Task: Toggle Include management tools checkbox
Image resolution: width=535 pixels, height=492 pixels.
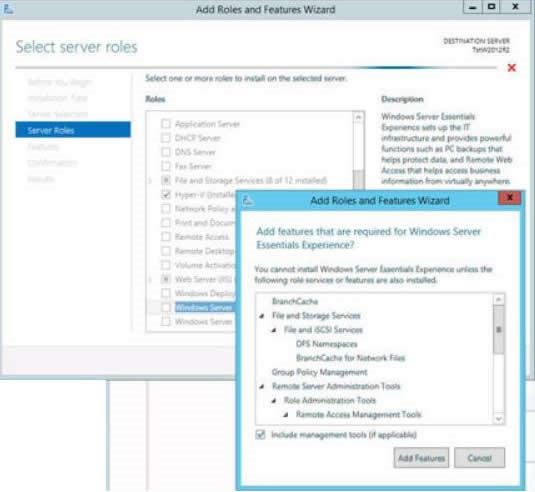Action: point(260,434)
